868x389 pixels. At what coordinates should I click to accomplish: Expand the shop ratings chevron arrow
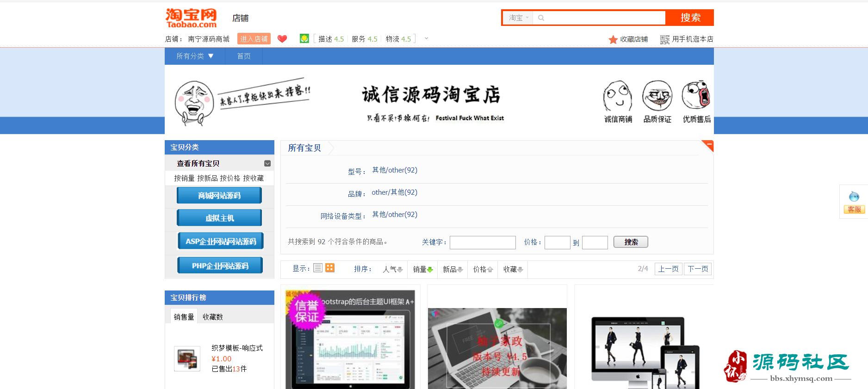426,38
